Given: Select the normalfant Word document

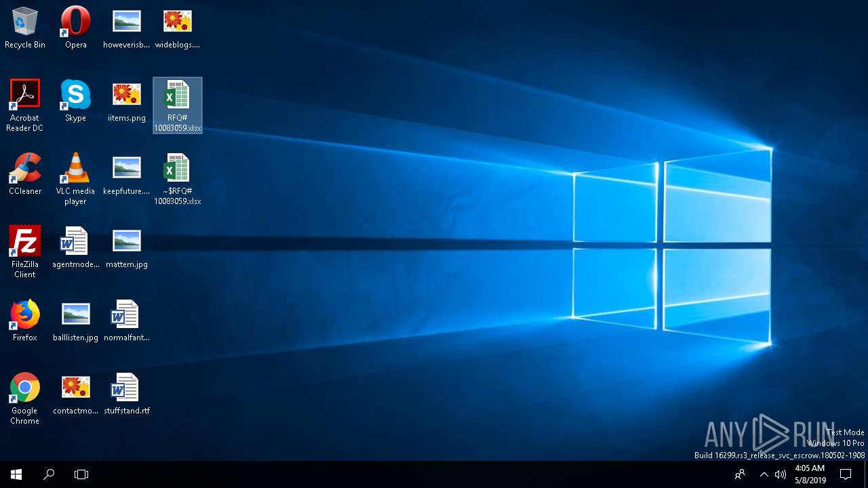Looking at the screenshot, I should click(x=126, y=321).
